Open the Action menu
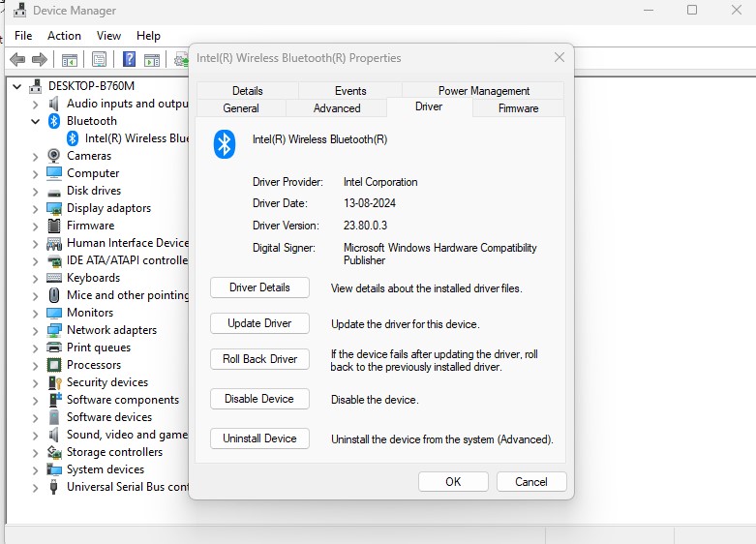The width and height of the screenshot is (756, 544). click(x=64, y=36)
